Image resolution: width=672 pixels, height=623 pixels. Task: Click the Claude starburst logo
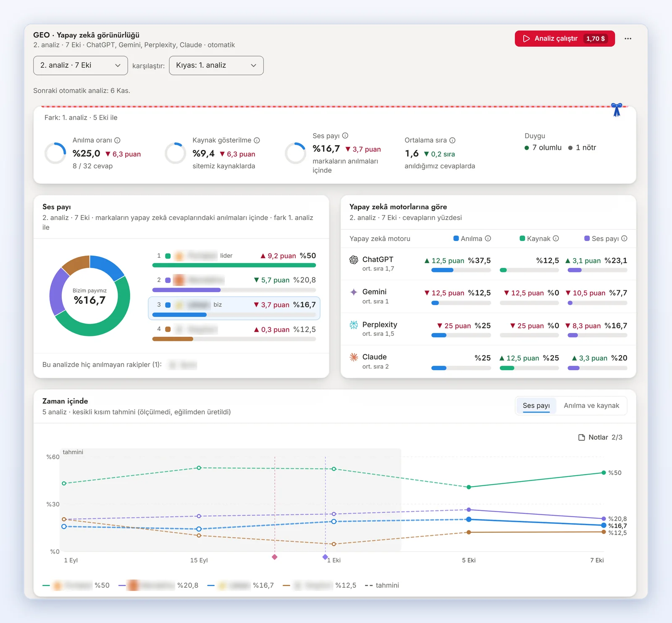354,357
